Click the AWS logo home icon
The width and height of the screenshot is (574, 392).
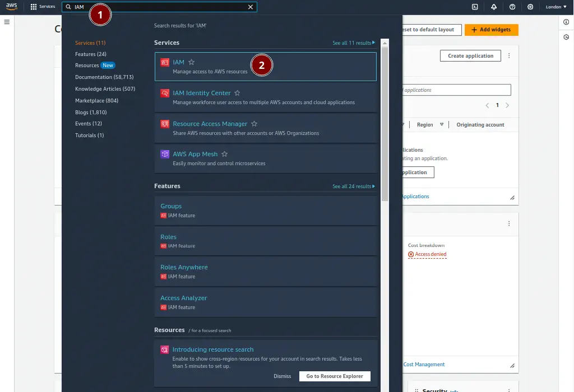coord(11,7)
